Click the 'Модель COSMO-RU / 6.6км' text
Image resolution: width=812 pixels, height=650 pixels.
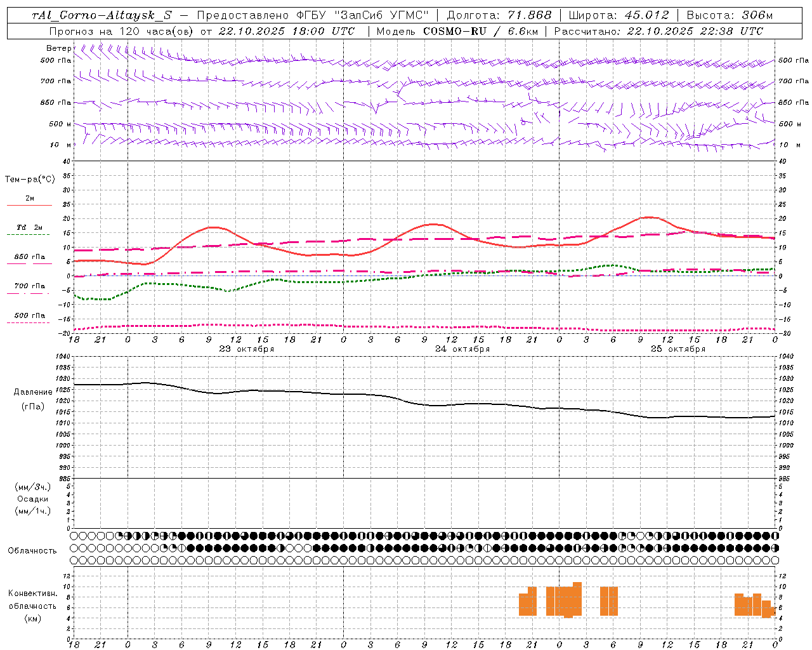(x=457, y=31)
